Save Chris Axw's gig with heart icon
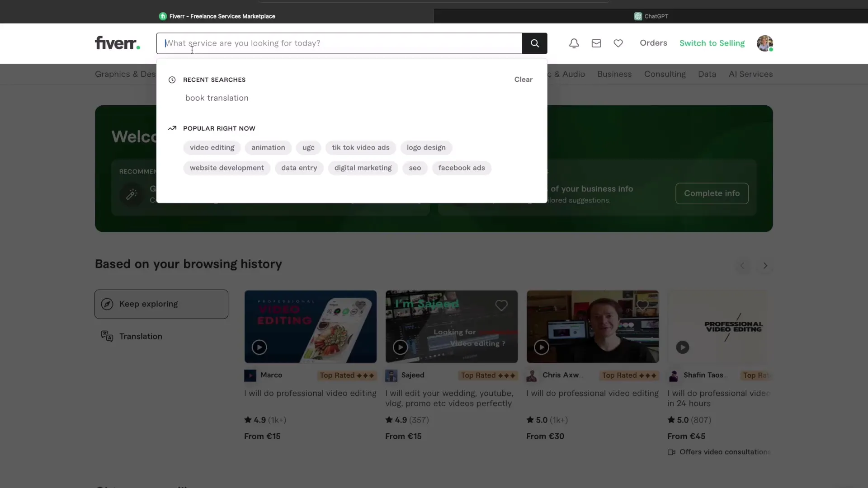The height and width of the screenshot is (488, 868). tap(642, 305)
